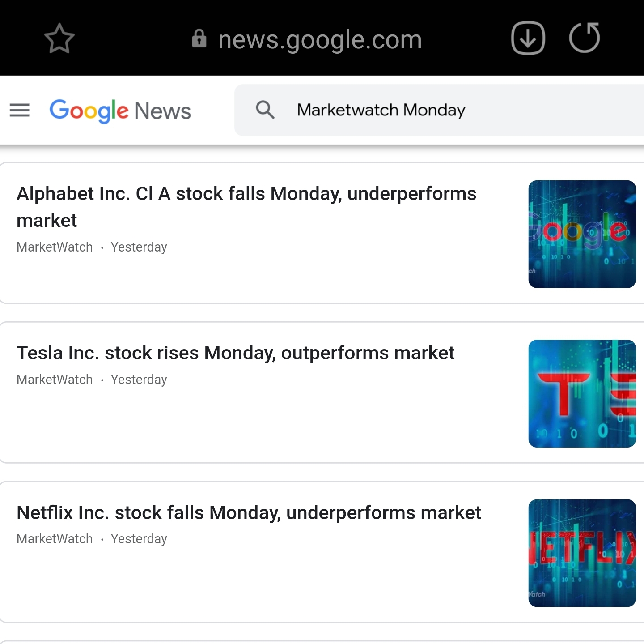Screen dimensions: 644x644
Task: Select the Tesla logo article thumbnail
Action: click(x=582, y=393)
